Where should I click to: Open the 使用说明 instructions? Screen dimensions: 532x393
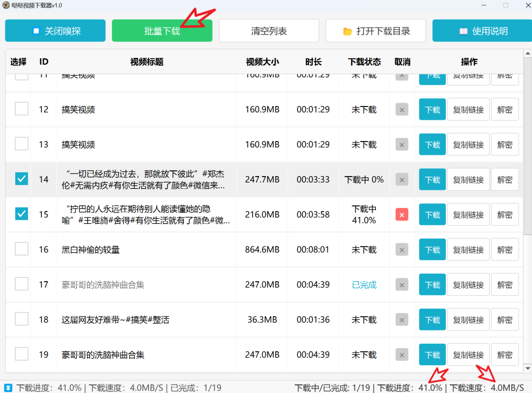pos(482,31)
